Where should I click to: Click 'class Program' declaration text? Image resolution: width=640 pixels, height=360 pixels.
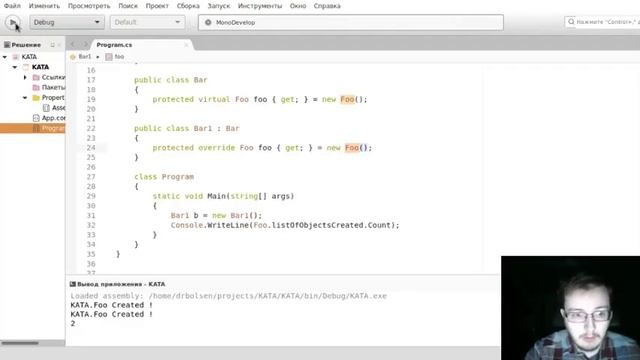coord(164,177)
